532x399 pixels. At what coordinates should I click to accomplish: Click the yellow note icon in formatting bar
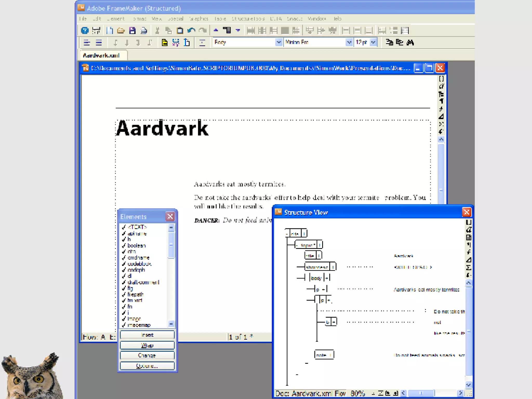click(164, 43)
